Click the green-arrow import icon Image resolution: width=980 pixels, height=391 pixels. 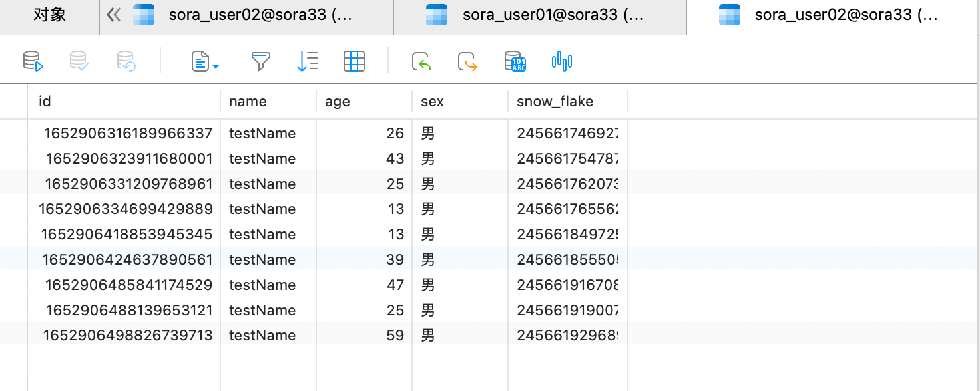[421, 62]
